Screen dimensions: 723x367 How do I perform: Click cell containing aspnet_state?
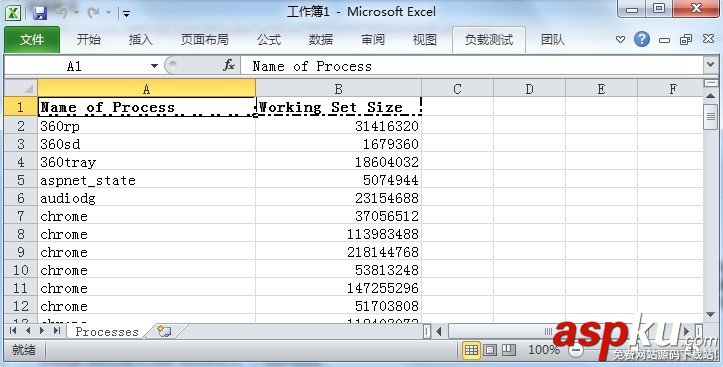(x=146, y=180)
